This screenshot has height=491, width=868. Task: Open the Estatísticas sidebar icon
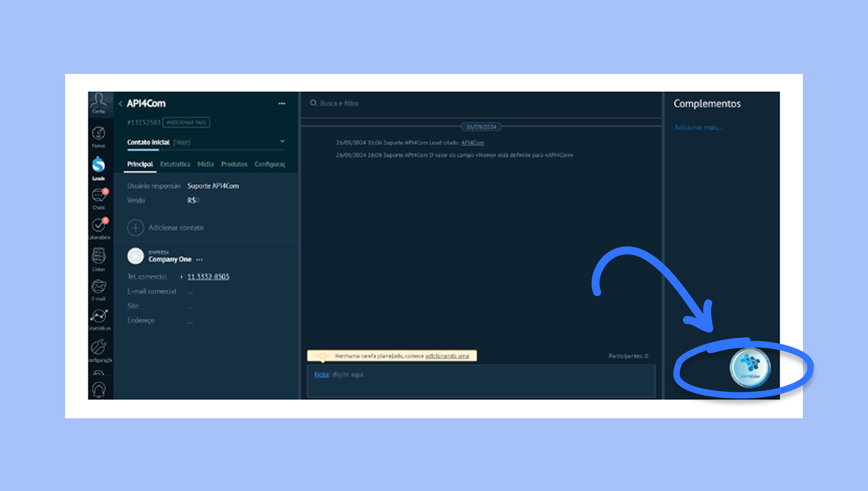pos(99,316)
